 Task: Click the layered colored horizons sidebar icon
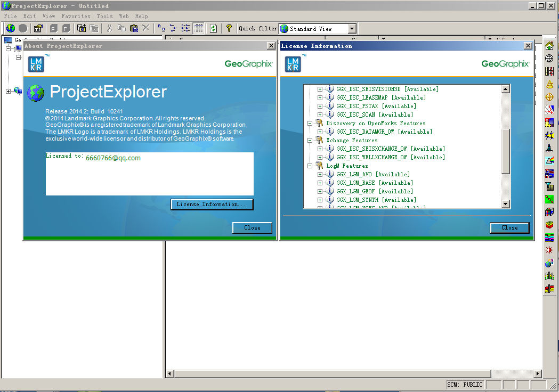(549, 238)
